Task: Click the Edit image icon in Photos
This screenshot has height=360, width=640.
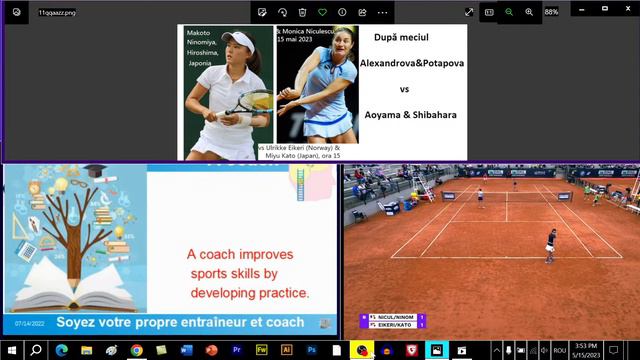Action: click(x=262, y=13)
